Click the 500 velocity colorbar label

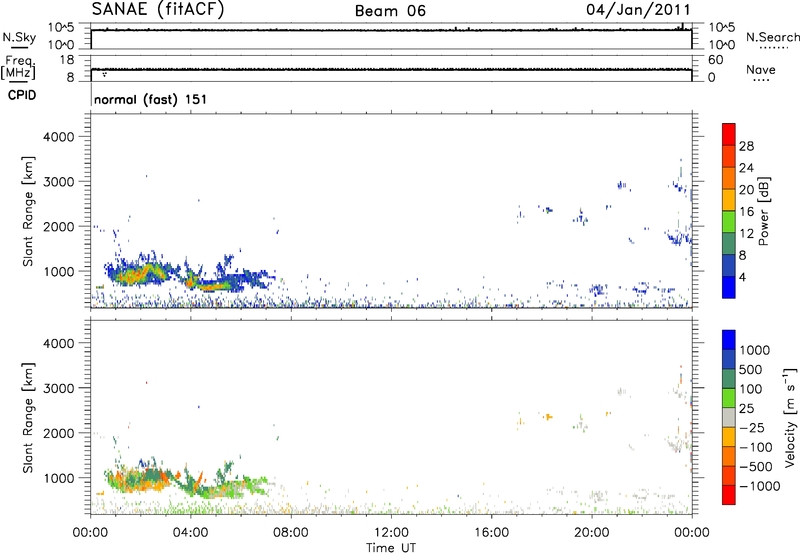[x=752, y=370]
